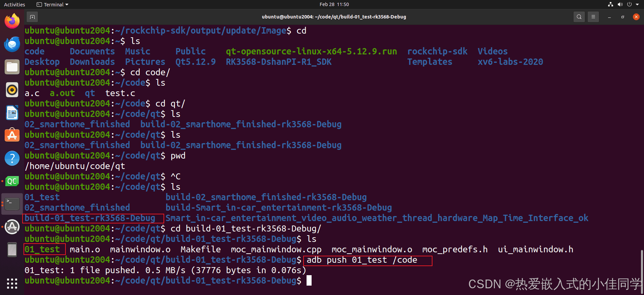This screenshot has width=644, height=295.
Task: Click the 'cd build-01_test-rk3568-Debug/' command
Action: [246, 228]
